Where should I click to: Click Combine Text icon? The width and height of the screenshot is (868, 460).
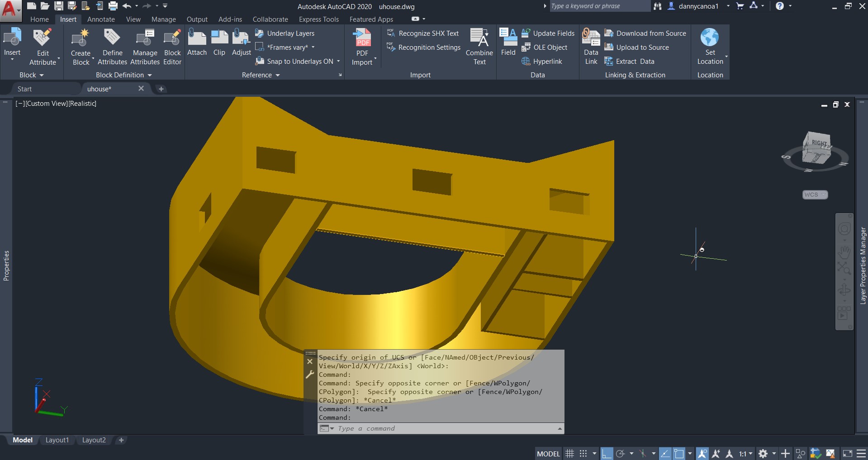(479, 38)
